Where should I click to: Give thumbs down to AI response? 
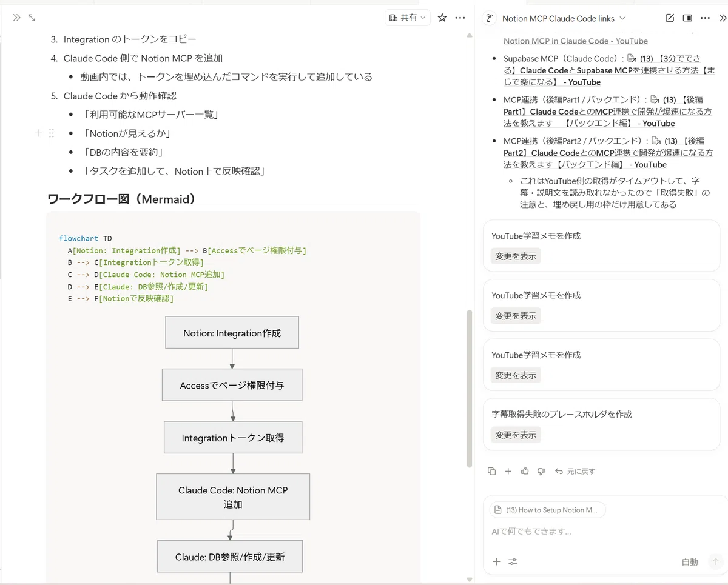pyautogui.click(x=541, y=471)
